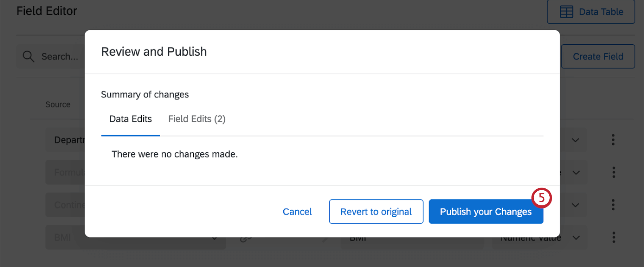Viewport: 644px width, 267px height.
Task: Click the red step 5 marker
Action: (541, 198)
